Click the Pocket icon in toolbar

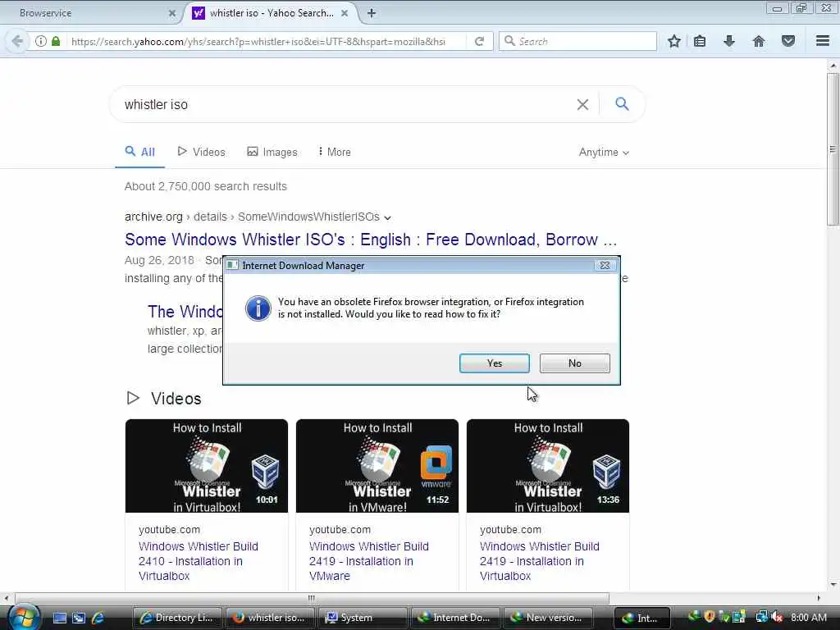point(788,41)
